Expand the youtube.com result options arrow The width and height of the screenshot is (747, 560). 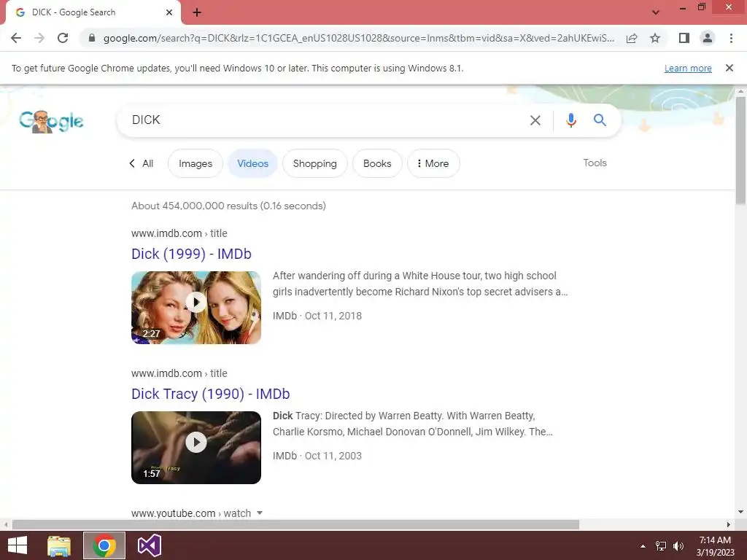pyautogui.click(x=260, y=513)
